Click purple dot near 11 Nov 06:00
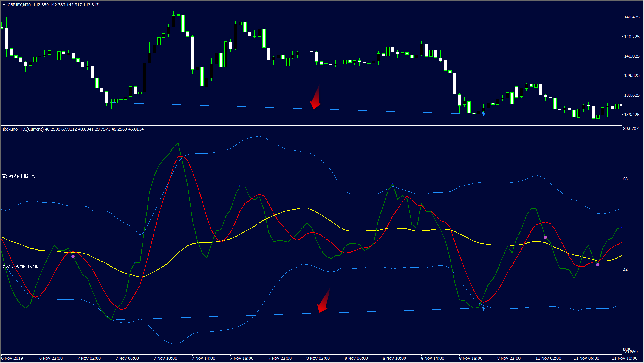644x363 pixels. tap(597, 265)
